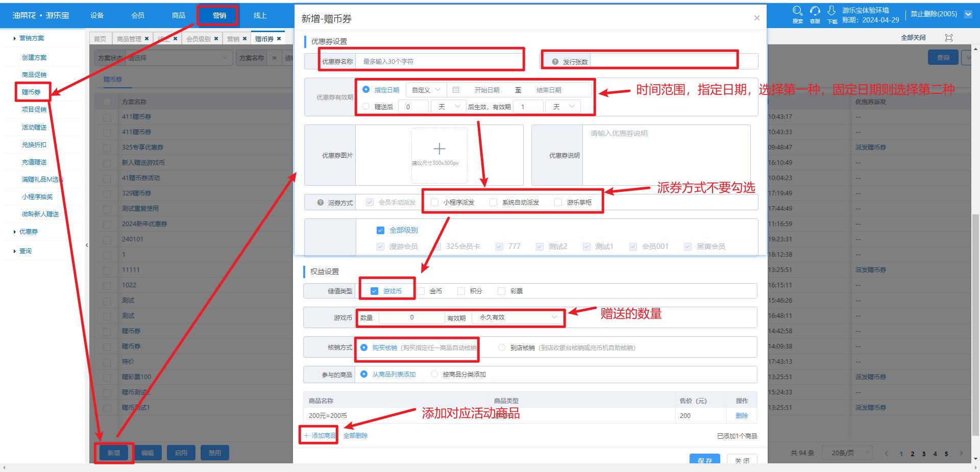This screenshot has width=980, height=472.
Task: Click the fullscreen frame icon beside 全部关闭
Action: point(949,38)
